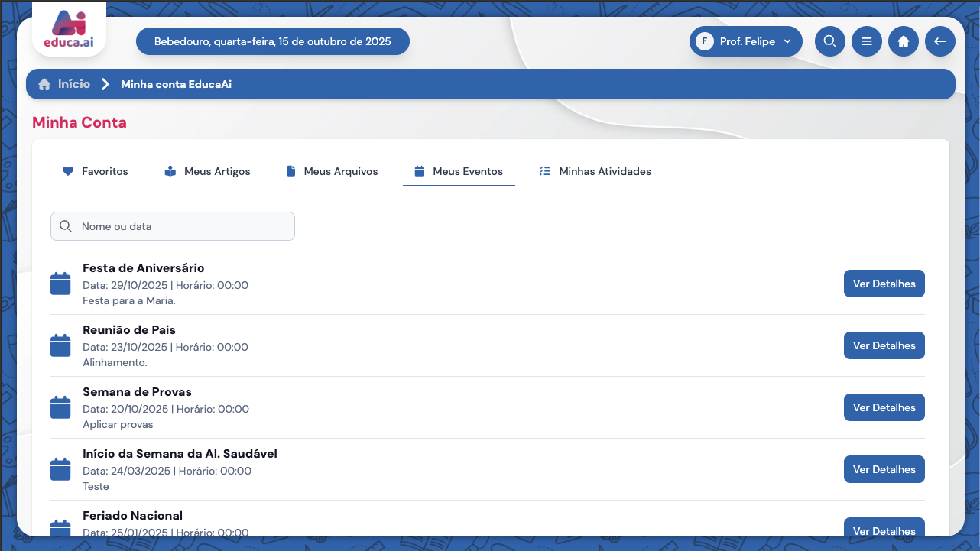980x551 pixels.
Task: Select the Meus Arquivos tab
Action: (332, 171)
